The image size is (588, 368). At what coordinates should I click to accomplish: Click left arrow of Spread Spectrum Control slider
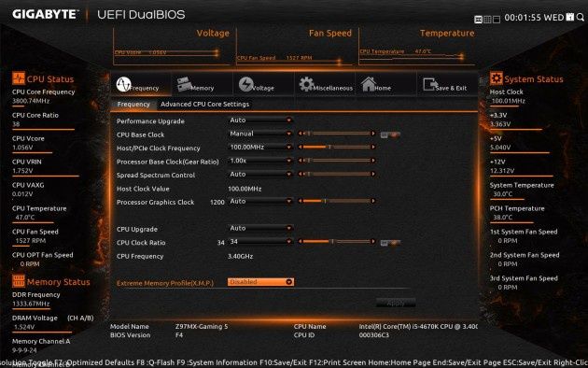(x=300, y=174)
